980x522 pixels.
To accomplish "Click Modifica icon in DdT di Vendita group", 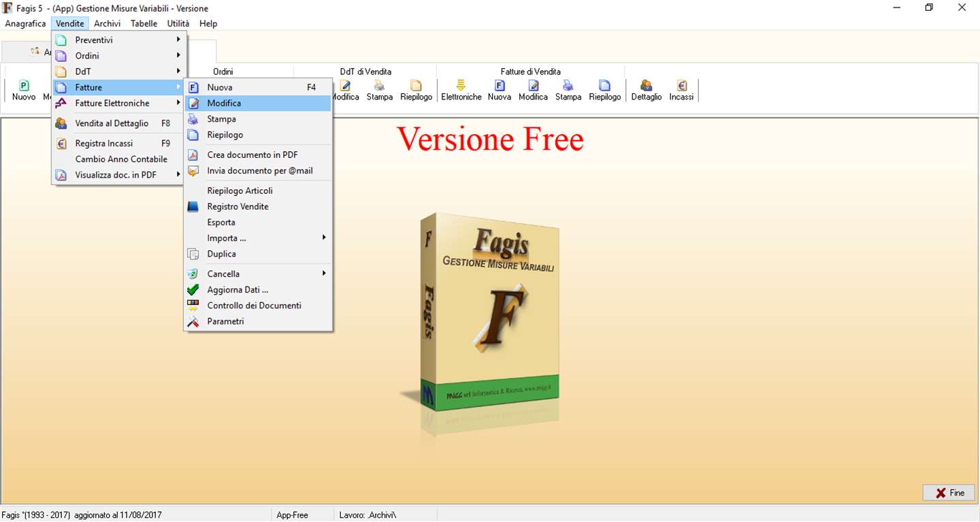I will (x=346, y=91).
